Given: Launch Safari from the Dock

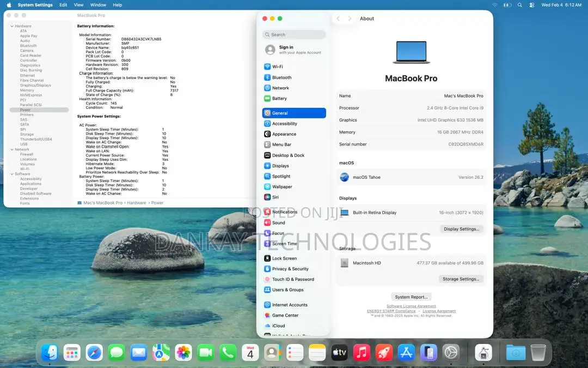Looking at the screenshot, I should click(x=94, y=353).
